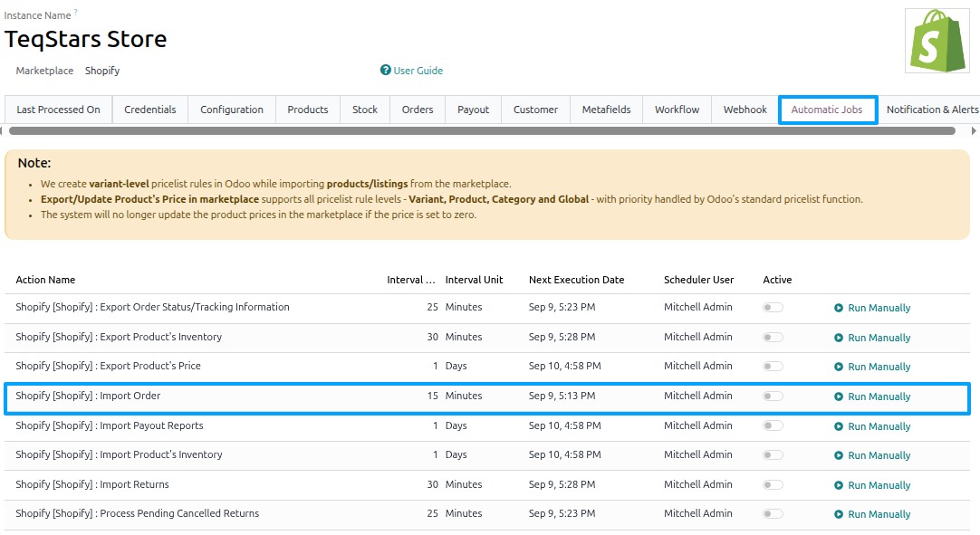Run Import Payout Reports manually
The width and height of the screenshot is (980, 535).
pos(872,426)
